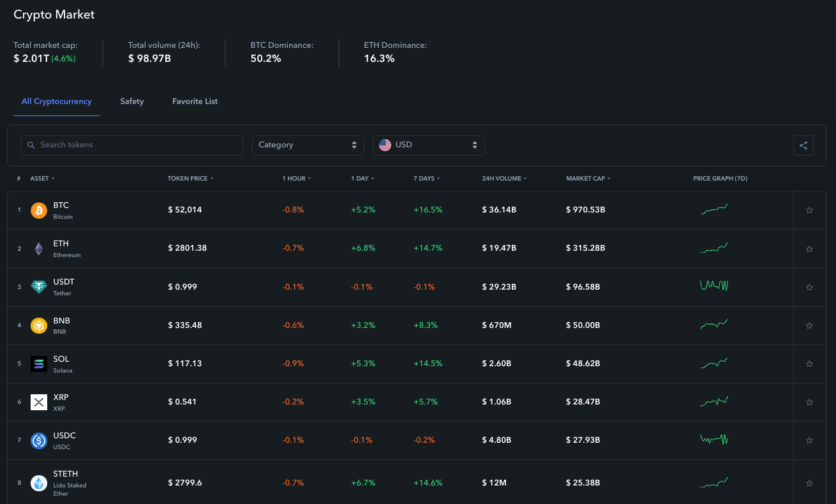Screen dimensions: 836x504
Task: Click Bitcoin's 7-day price graph
Action: (x=713, y=209)
